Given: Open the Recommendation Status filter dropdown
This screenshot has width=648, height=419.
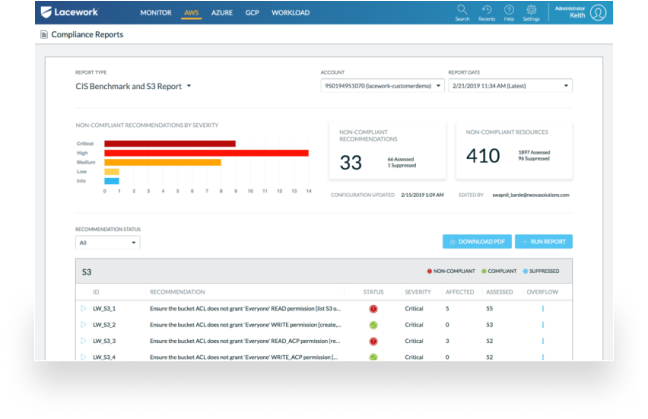Looking at the screenshot, I should click(x=108, y=242).
